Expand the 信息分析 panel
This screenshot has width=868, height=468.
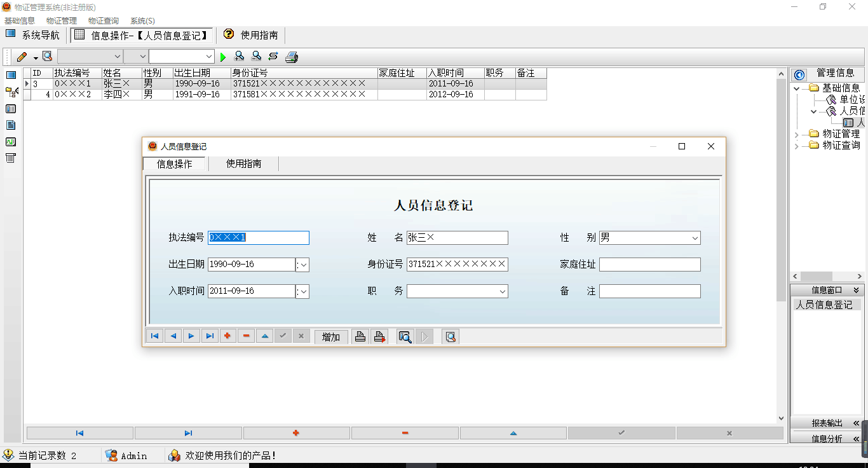point(827,439)
